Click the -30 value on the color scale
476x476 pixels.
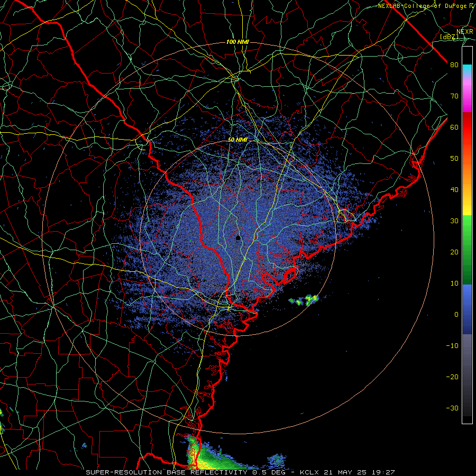pyautogui.click(x=452, y=408)
